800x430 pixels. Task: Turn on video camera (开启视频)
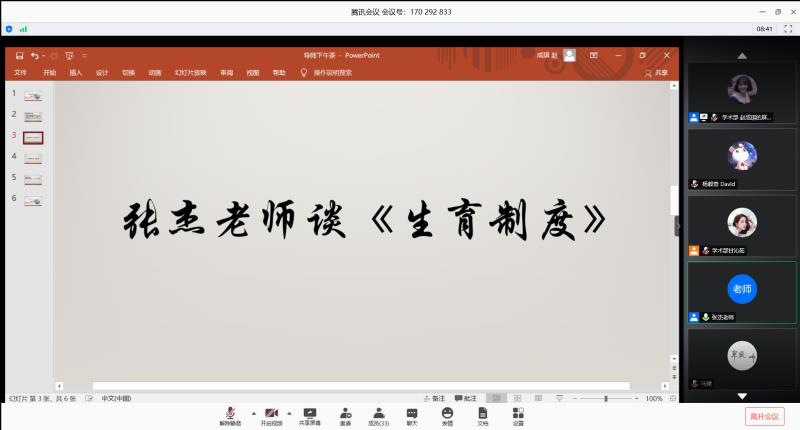(x=271, y=414)
